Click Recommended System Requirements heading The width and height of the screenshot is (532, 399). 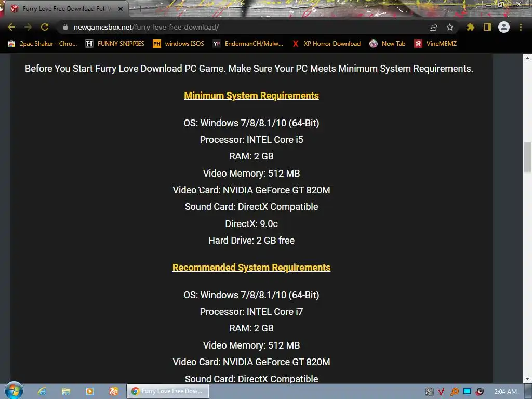click(x=251, y=268)
